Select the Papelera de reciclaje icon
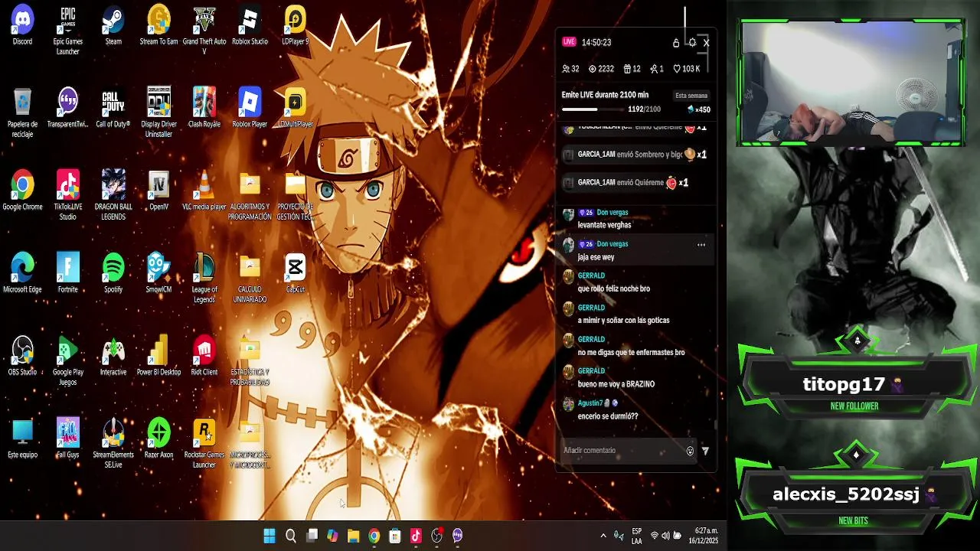 [x=22, y=113]
